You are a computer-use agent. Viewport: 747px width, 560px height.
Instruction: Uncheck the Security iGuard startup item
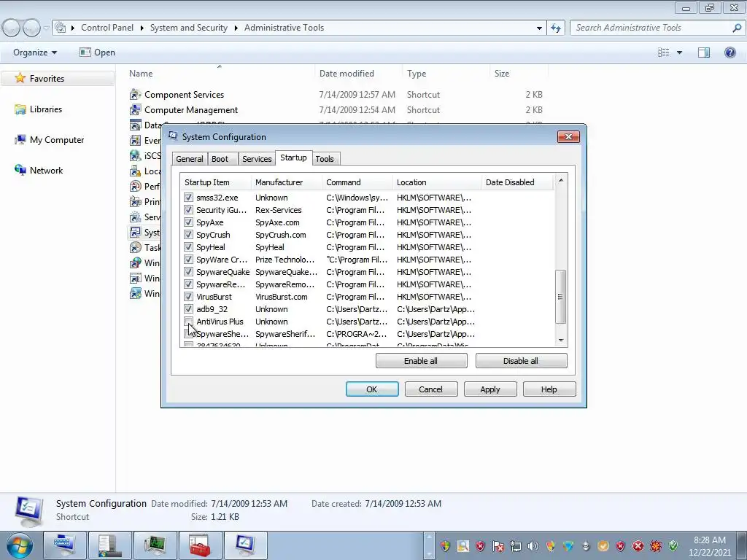point(188,209)
